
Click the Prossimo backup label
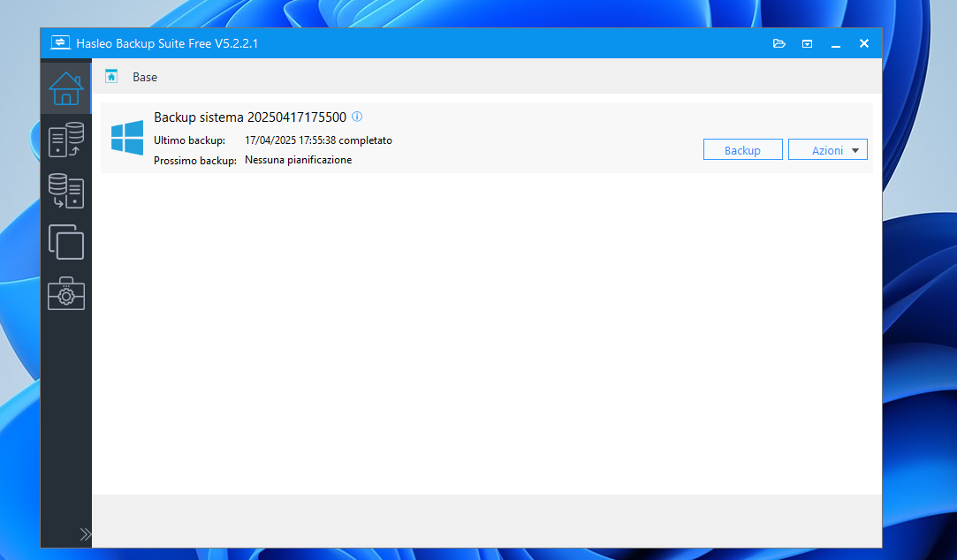[195, 161]
